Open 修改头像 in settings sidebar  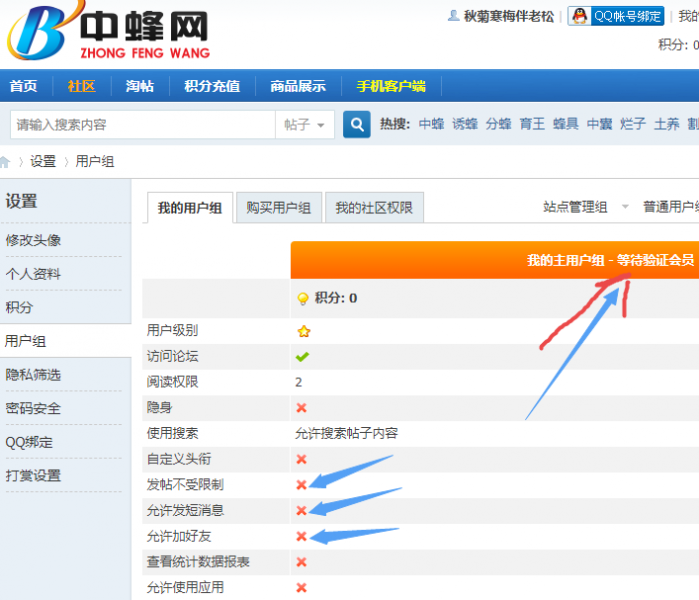[x=33, y=240]
